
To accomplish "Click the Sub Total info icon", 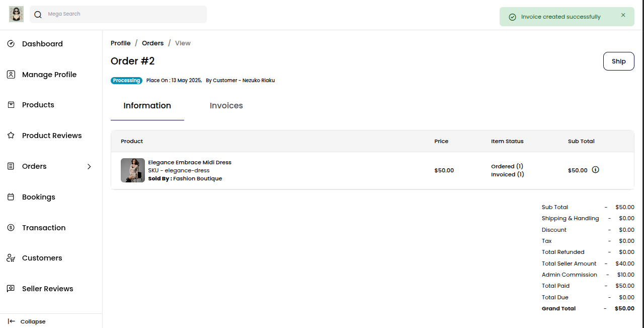I will 595,170.
